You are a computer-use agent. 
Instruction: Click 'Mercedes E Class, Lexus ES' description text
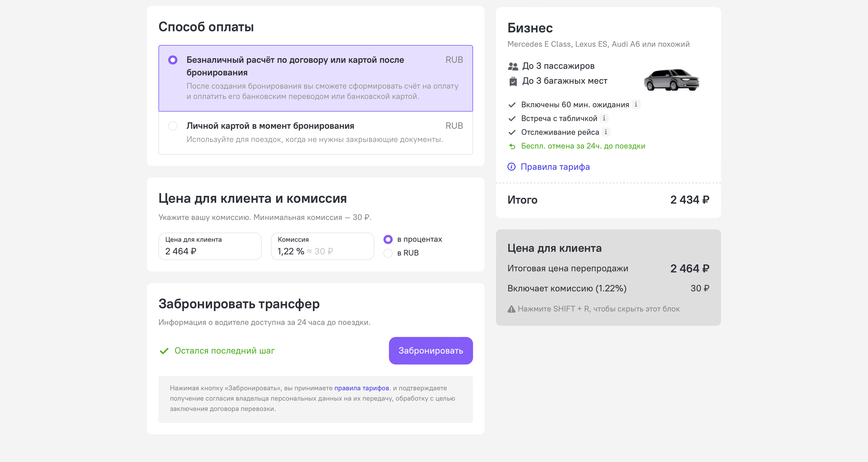pos(598,44)
